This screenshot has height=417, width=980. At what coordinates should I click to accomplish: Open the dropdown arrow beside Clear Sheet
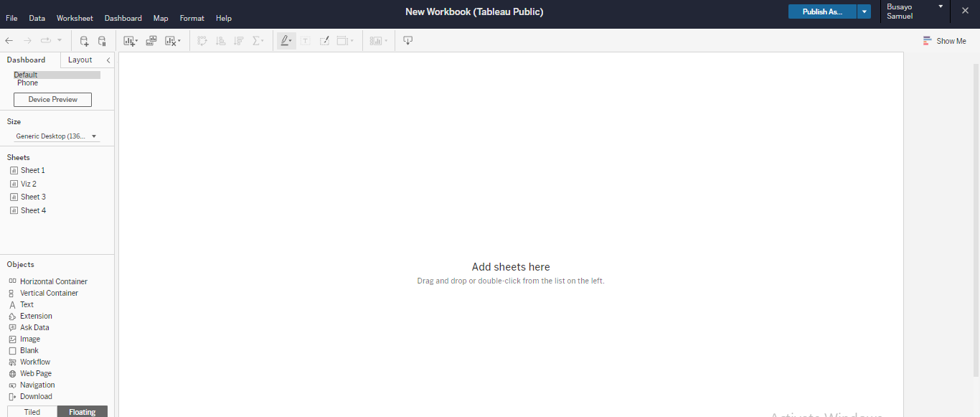pos(179,42)
